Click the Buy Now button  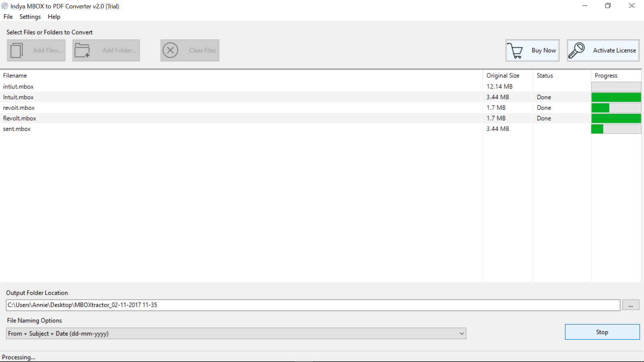click(x=532, y=50)
